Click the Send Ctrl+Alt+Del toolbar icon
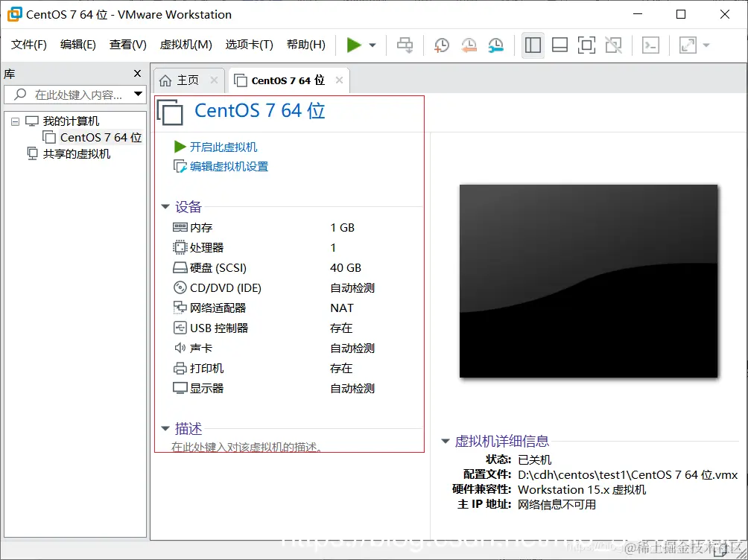748x560 pixels. click(405, 45)
